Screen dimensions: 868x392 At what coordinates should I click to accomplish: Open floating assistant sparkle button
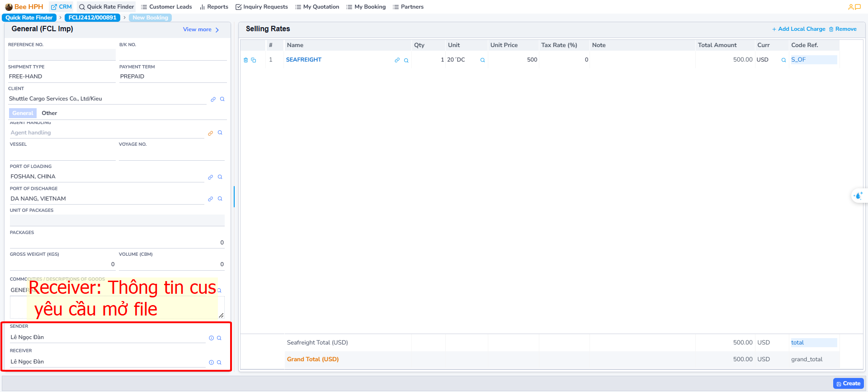click(858, 196)
